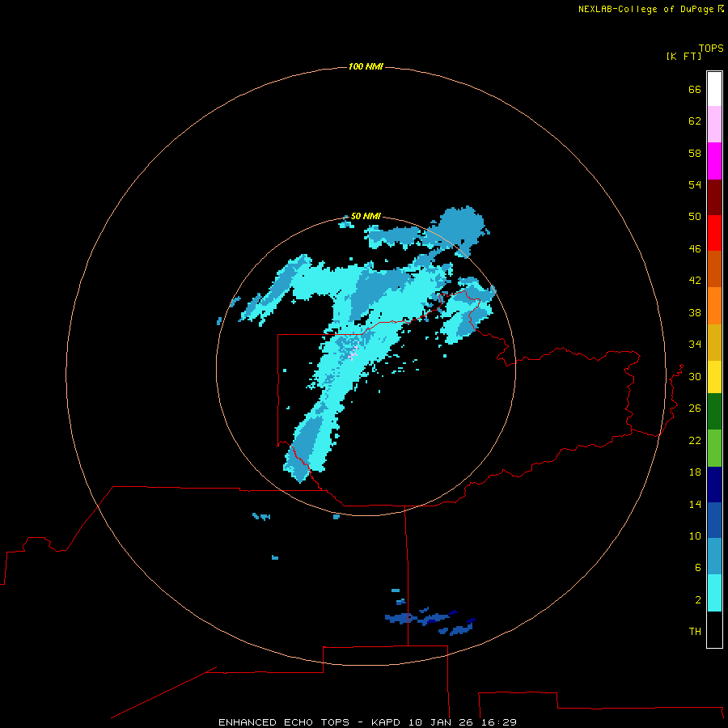
Task: Click the 10 legend value
Action: [x=695, y=536]
